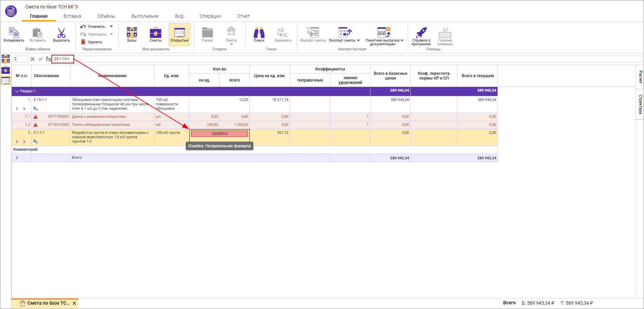Click warning icon in row 1.2
The image size is (644, 309).
pos(36,125)
